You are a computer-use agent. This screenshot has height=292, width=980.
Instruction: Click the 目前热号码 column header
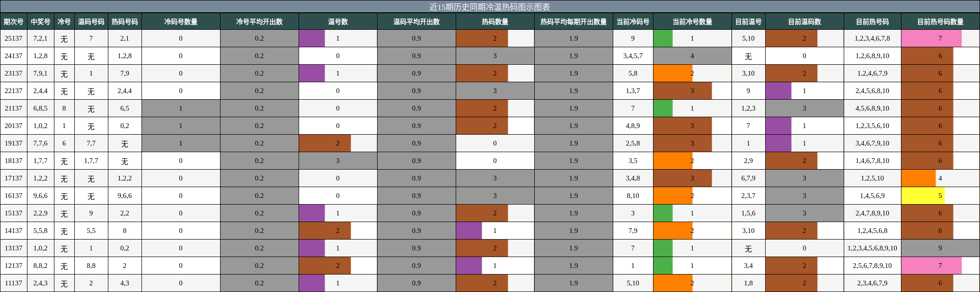pos(872,21)
